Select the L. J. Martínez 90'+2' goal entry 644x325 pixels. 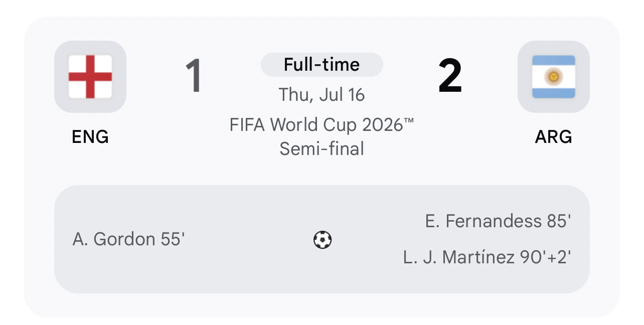(x=487, y=257)
